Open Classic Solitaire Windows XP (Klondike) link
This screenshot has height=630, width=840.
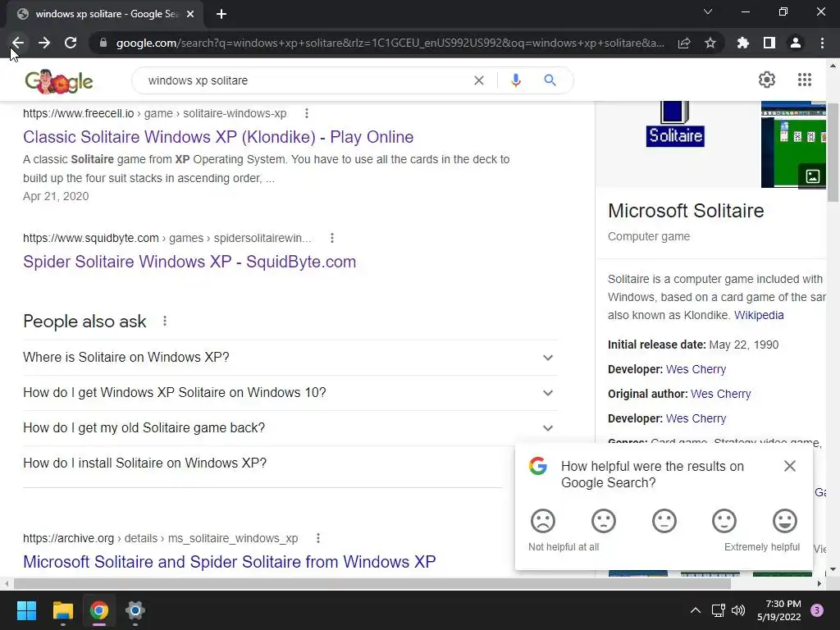coord(218,137)
